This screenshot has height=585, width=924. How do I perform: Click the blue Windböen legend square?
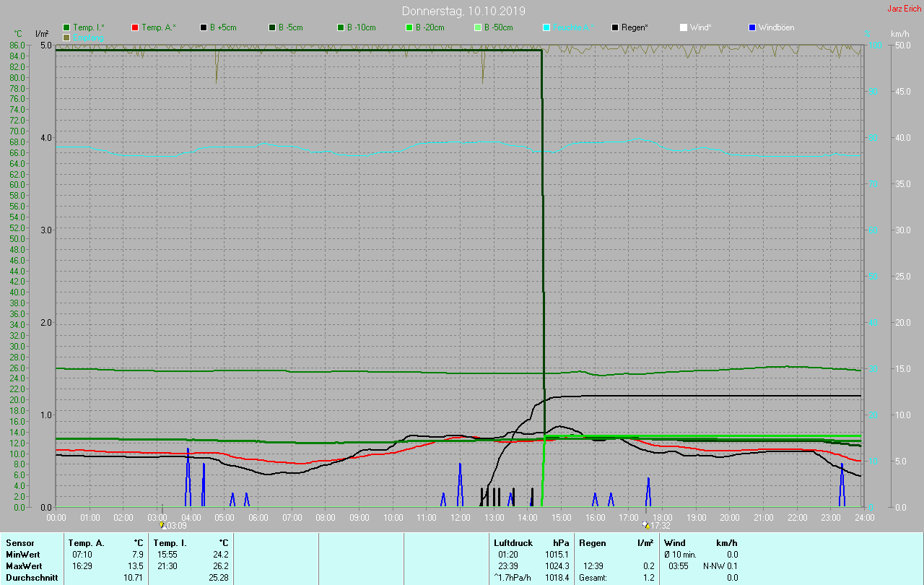[x=752, y=27]
